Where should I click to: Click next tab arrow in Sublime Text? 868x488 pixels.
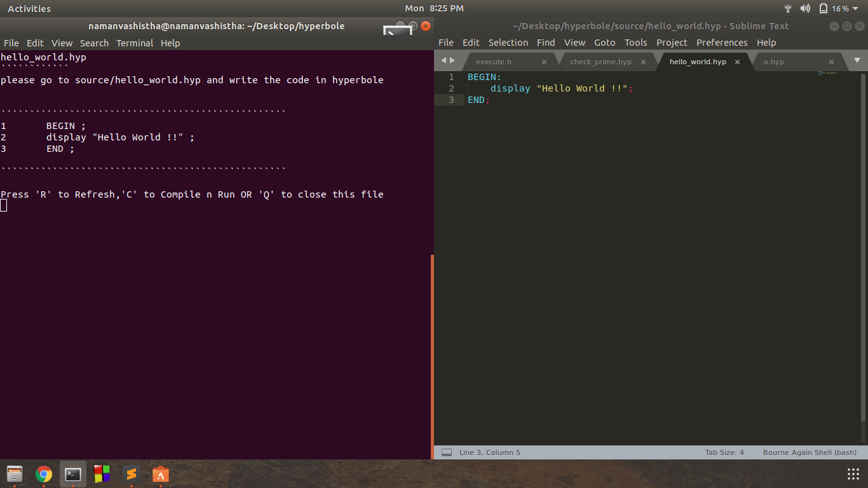click(452, 60)
